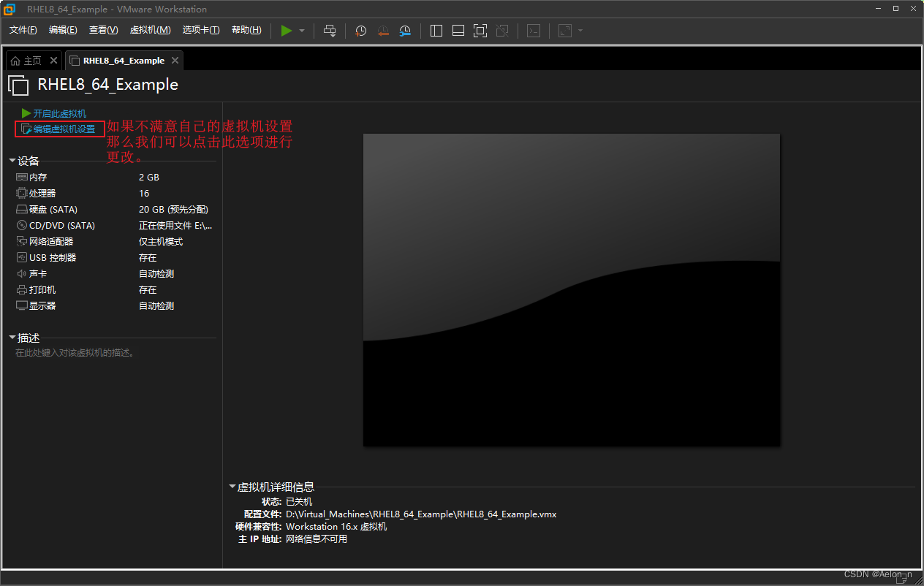Screen dimensions: 924x586
Task: Collapse the 描述 section
Action: pos(12,338)
